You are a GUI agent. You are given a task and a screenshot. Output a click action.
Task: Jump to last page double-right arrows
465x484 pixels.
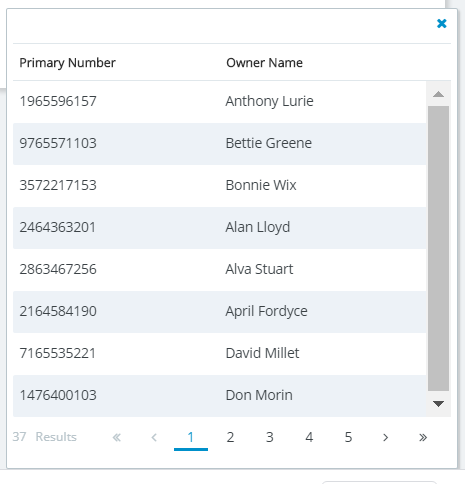[423, 437]
